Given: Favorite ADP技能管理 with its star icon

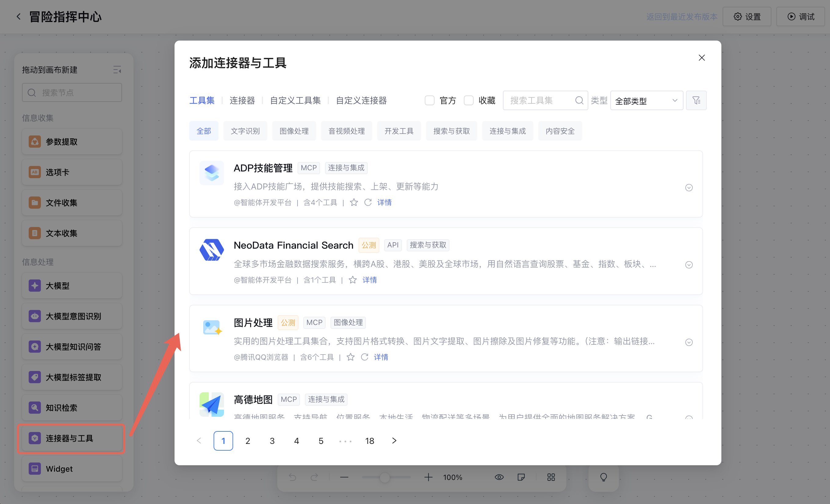Looking at the screenshot, I should coord(354,202).
